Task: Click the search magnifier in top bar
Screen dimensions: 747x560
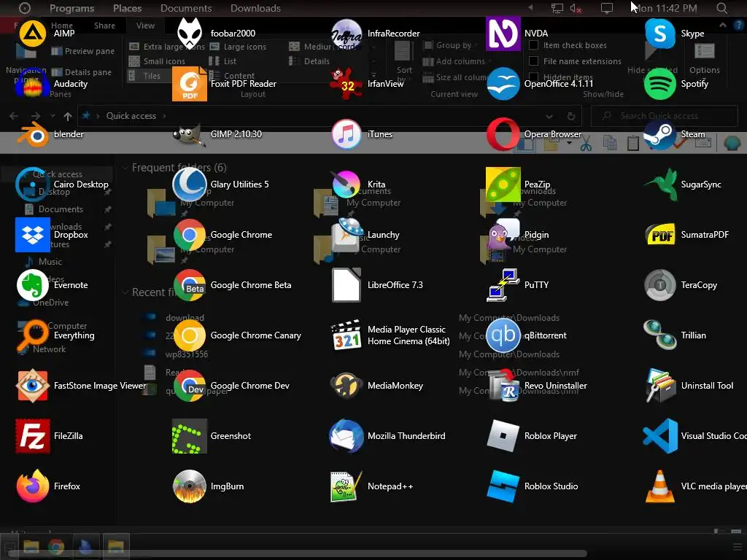Action: tap(721, 8)
